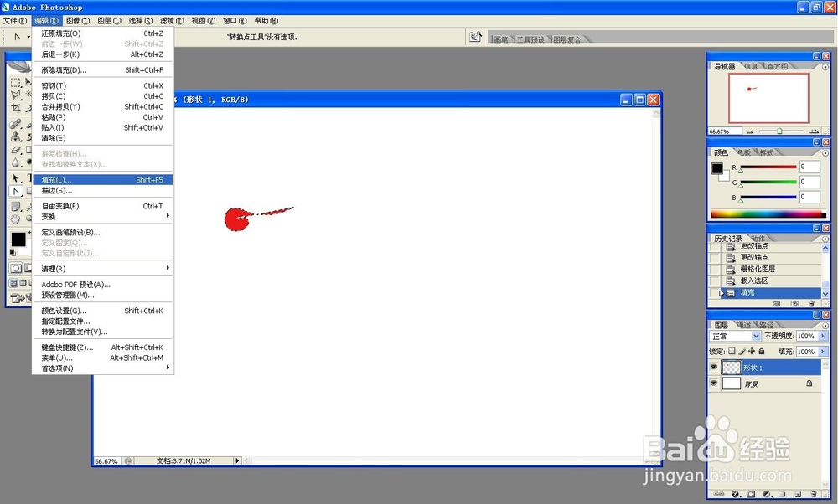Viewport: 838px width, 504px height.
Task: Hide the 形状 1 layer eye
Action: pos(713,367)
